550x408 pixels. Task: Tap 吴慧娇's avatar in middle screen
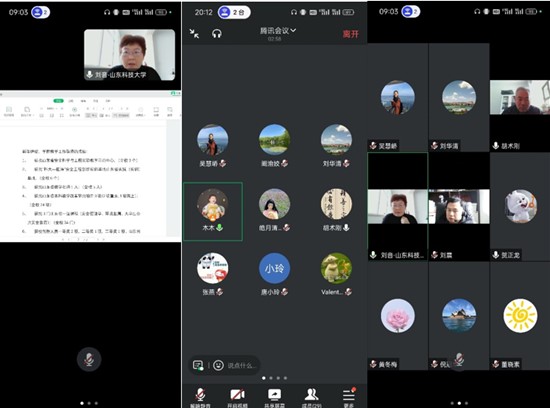coord(213,140)
